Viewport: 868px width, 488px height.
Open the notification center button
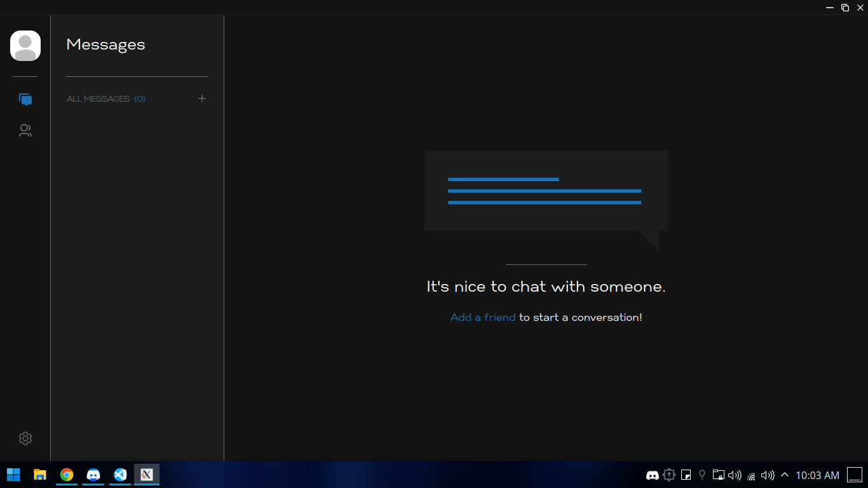854,475
